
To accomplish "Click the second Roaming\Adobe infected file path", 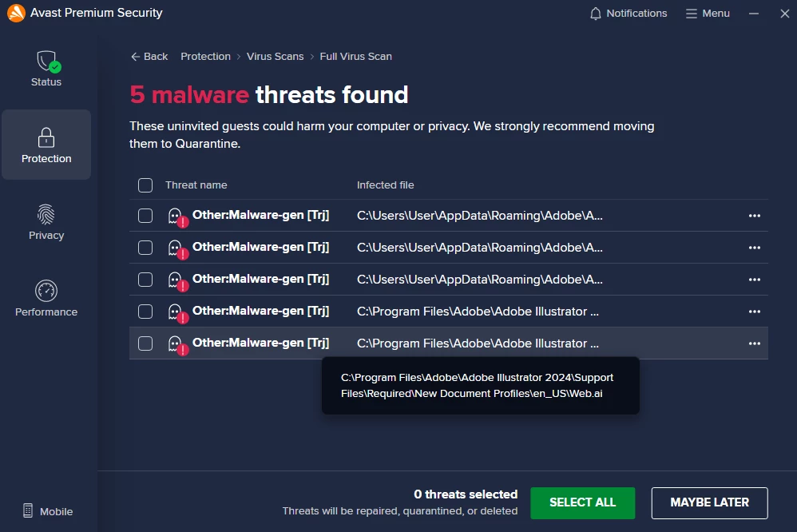I will [479, 248].
